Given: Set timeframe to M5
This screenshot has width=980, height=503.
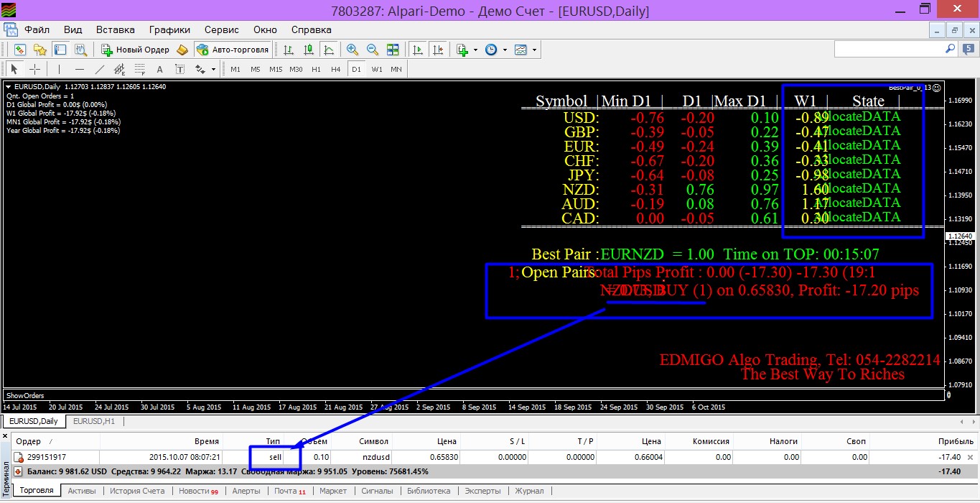Looking at the screenshot, I should point(256,69).
